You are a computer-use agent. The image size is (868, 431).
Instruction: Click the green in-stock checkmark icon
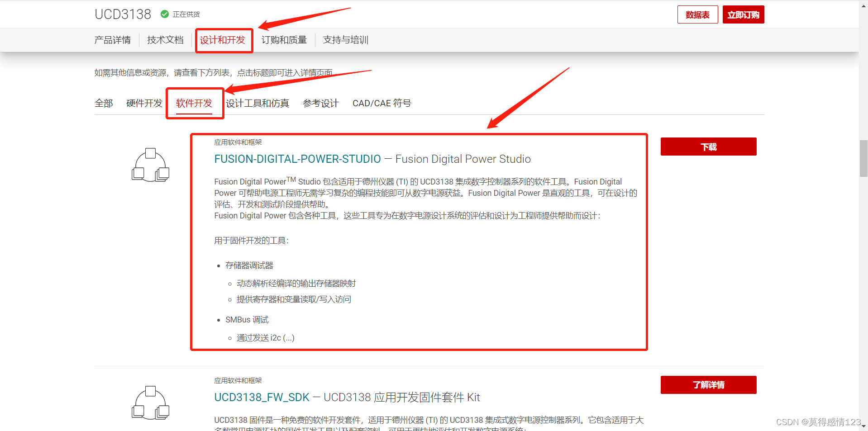coord(165,14)
